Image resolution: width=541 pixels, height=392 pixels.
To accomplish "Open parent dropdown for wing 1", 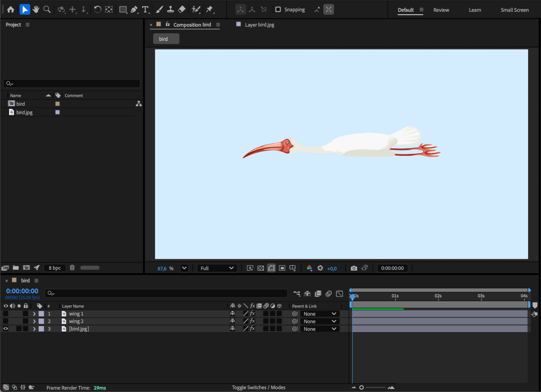I will point(320,314).
